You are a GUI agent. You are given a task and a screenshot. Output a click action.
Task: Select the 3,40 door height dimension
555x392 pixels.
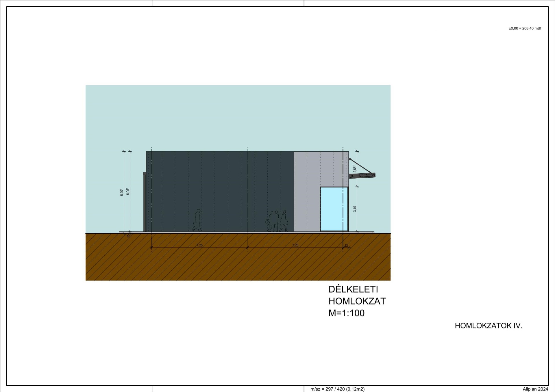(355, 209)
